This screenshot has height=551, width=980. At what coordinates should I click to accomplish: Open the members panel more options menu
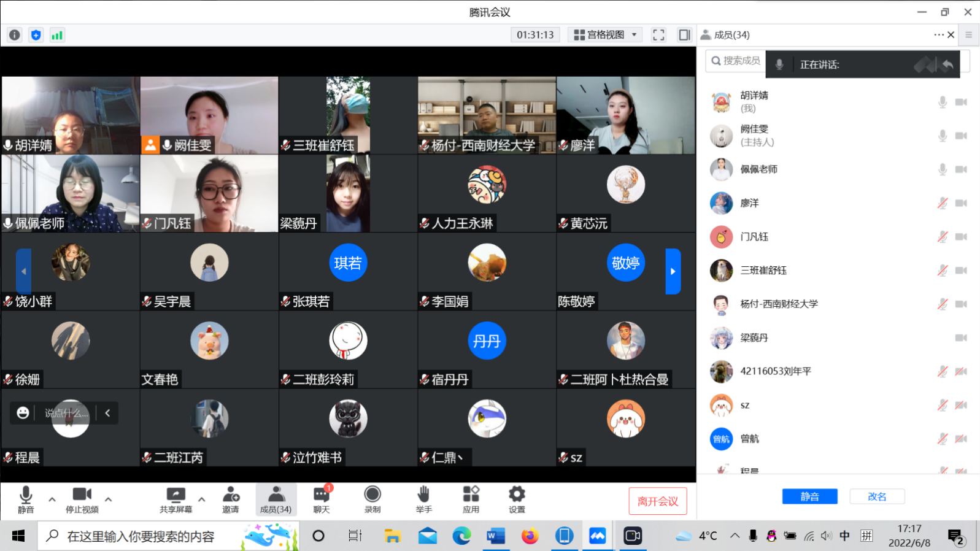(938, 35)
